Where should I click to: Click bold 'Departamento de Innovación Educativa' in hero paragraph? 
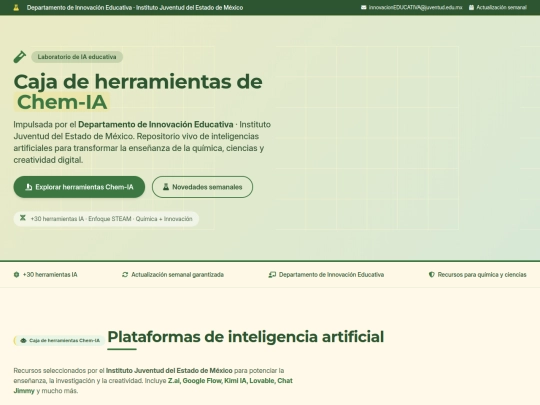[x=156, y=124]
